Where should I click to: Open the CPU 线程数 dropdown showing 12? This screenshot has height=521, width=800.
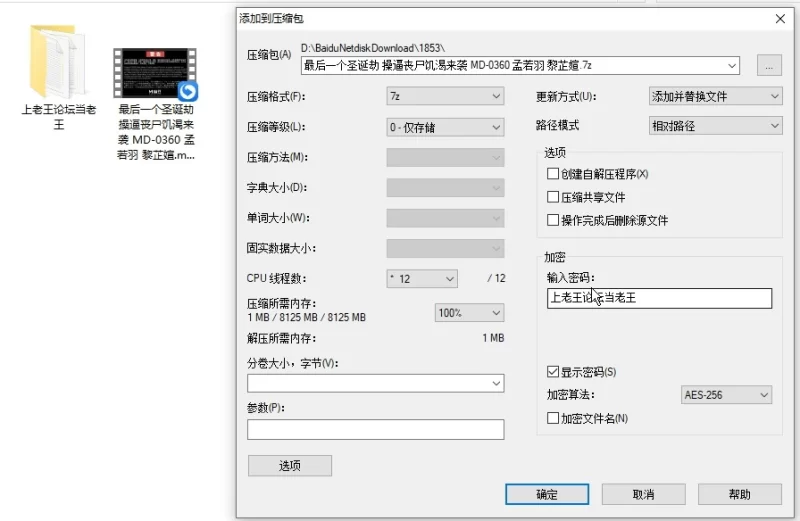coord(422,279)
